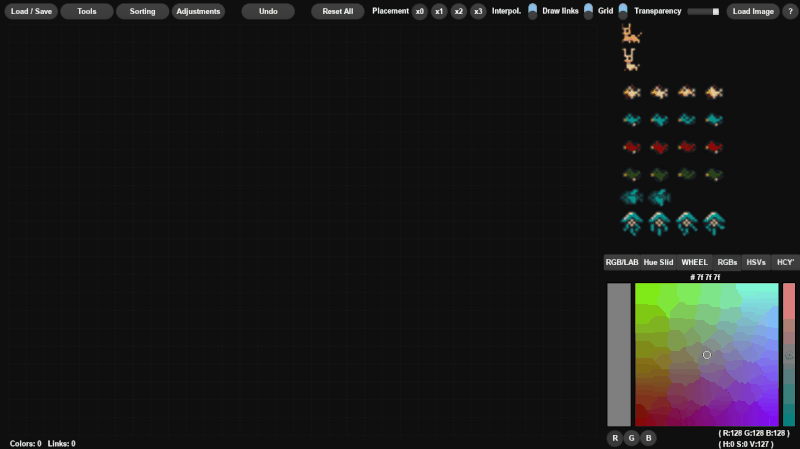Click the R:128 G:128 B:128 readout
Screen dimensions: 800x449
pos(754,433)
